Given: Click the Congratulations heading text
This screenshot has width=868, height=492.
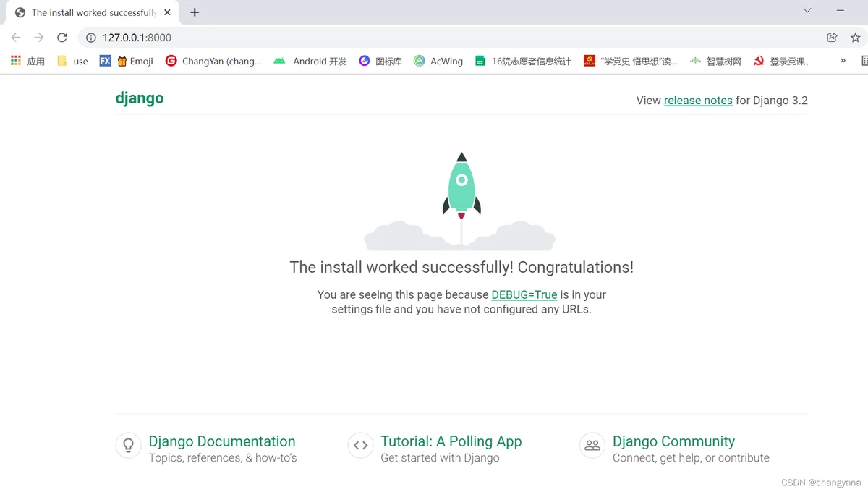Looking at the screenshot, I should pos(461,267).
